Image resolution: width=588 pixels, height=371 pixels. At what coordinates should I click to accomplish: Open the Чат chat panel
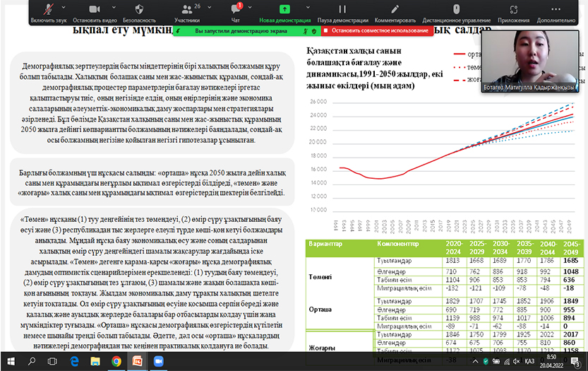(x=236, y=10)
